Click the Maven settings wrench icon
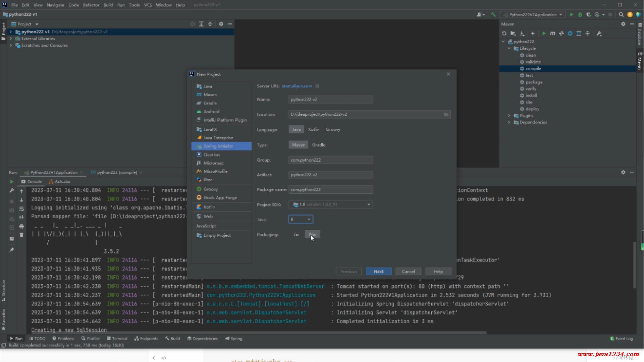The height and width of the screenshot is (362, 644). click(599, 34)
